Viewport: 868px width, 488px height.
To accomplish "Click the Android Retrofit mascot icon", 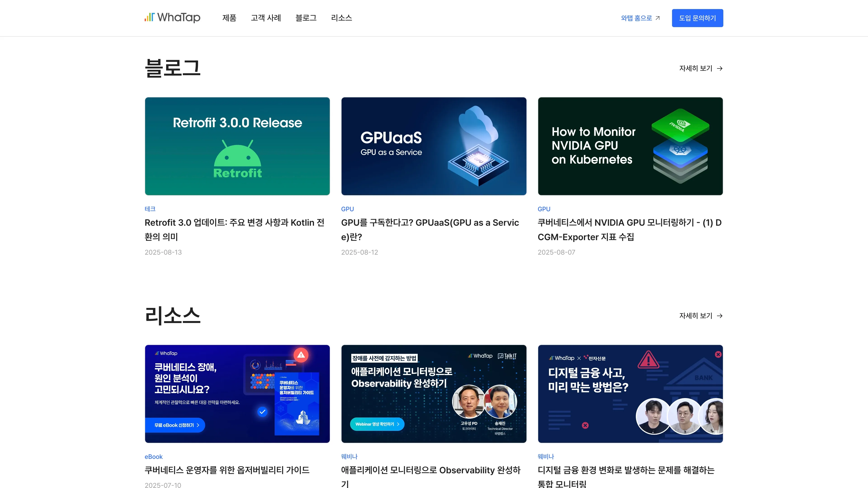I will click(x=237, y=158).
